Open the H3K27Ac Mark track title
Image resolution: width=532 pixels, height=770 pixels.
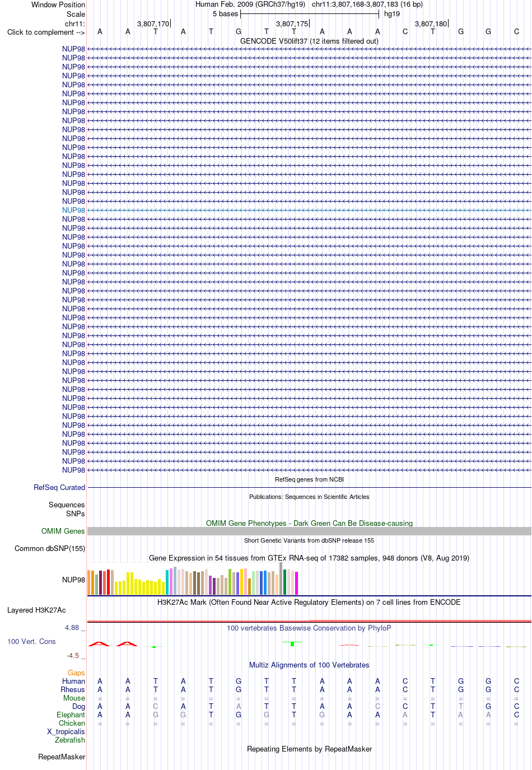tap(309, 602)
